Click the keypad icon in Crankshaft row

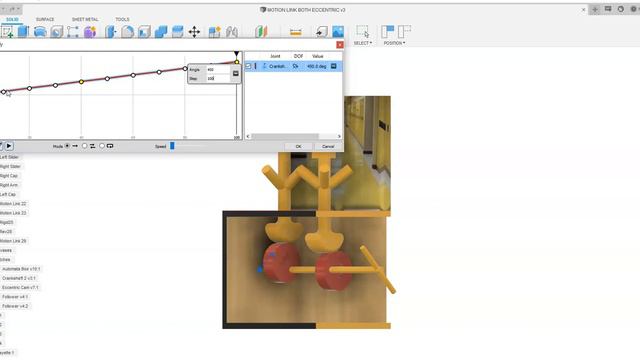tap(333, 66)
